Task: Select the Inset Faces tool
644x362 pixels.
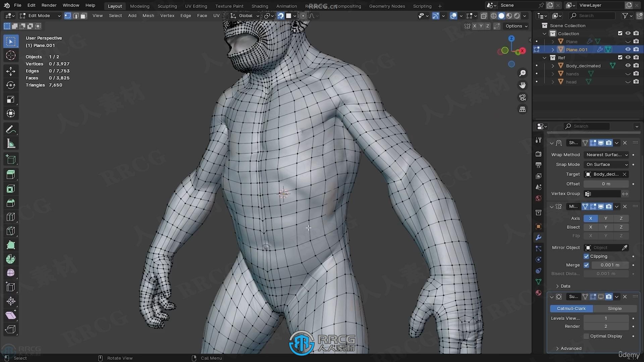Action: 11,189
